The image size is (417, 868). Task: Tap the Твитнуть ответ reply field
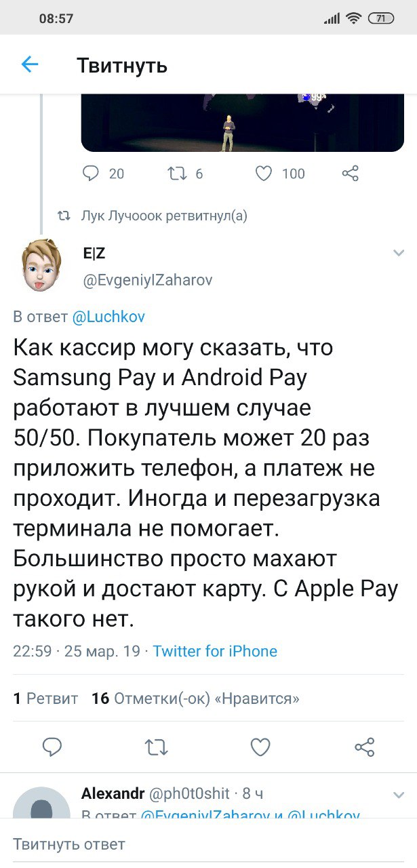(x=208, y=844)
